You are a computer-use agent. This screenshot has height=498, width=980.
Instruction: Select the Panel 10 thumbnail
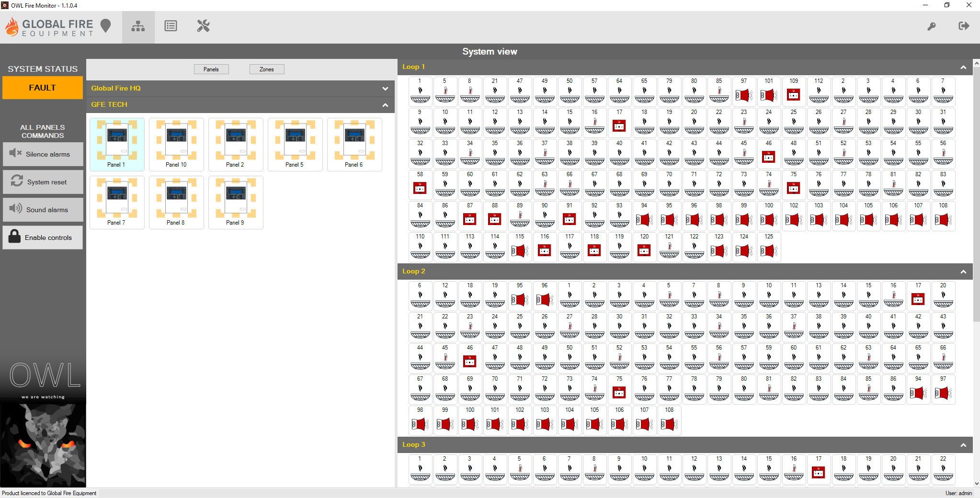coord(176,144)
